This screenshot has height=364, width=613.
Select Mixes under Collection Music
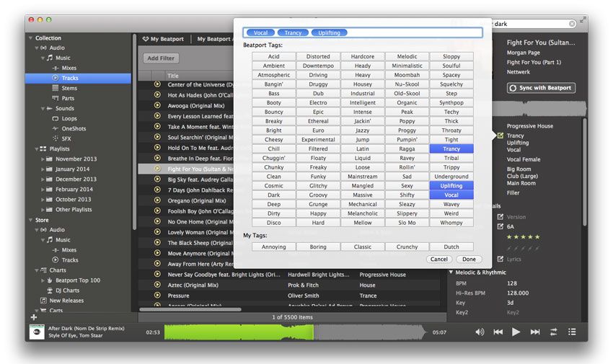point(69,68)
